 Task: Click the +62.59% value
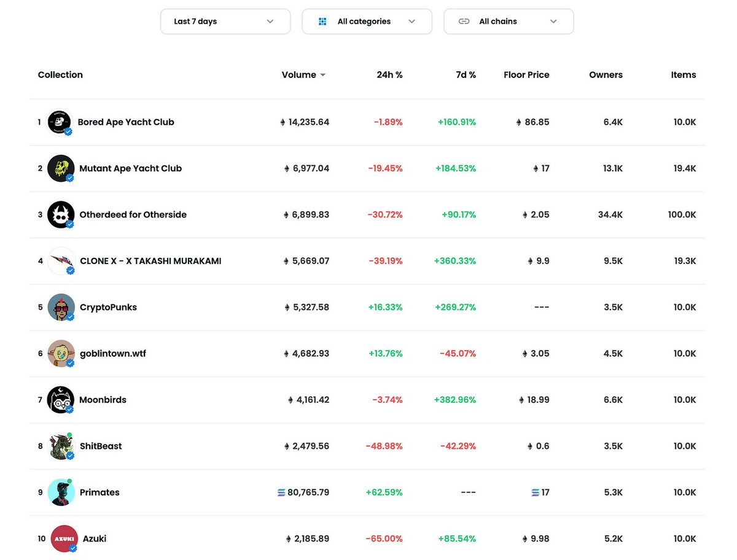tap(384, 492)
